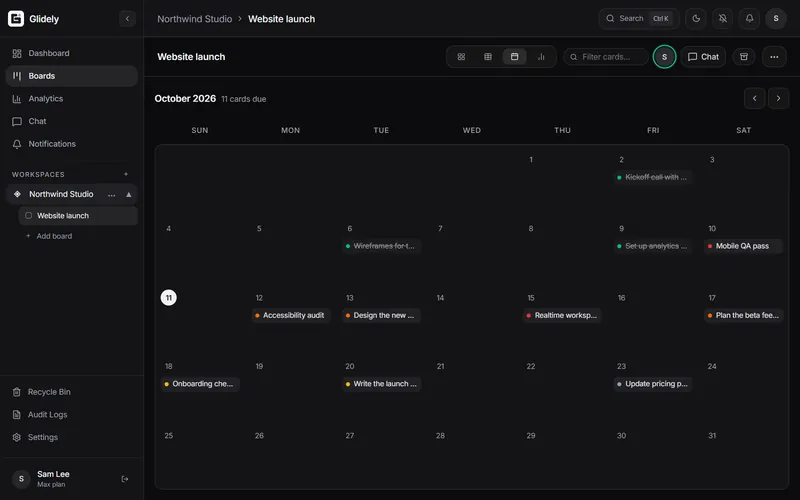Open Notifications in the sidebar

(x=71, y=144)
